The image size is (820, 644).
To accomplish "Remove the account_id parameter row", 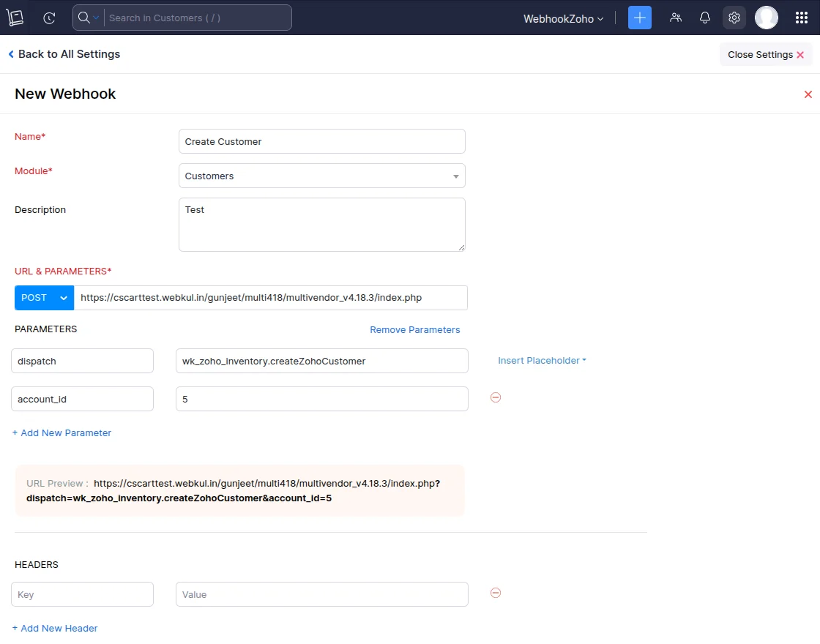I will point(496,397).
